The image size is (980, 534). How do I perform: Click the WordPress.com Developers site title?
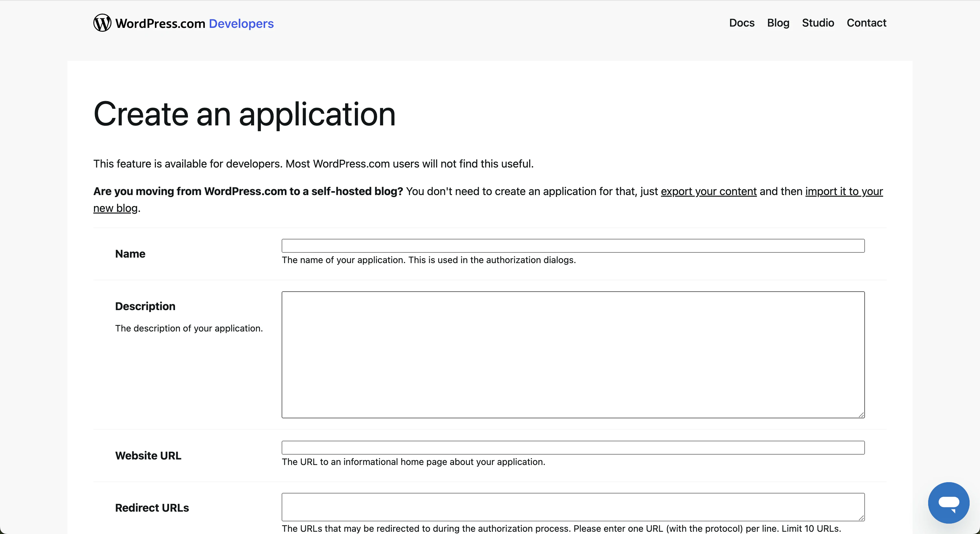point(194,23)
